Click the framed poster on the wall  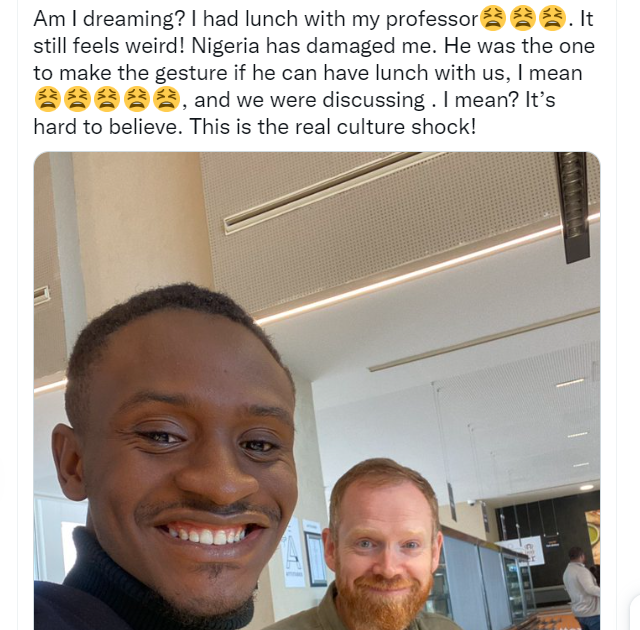tap(315, 558)
